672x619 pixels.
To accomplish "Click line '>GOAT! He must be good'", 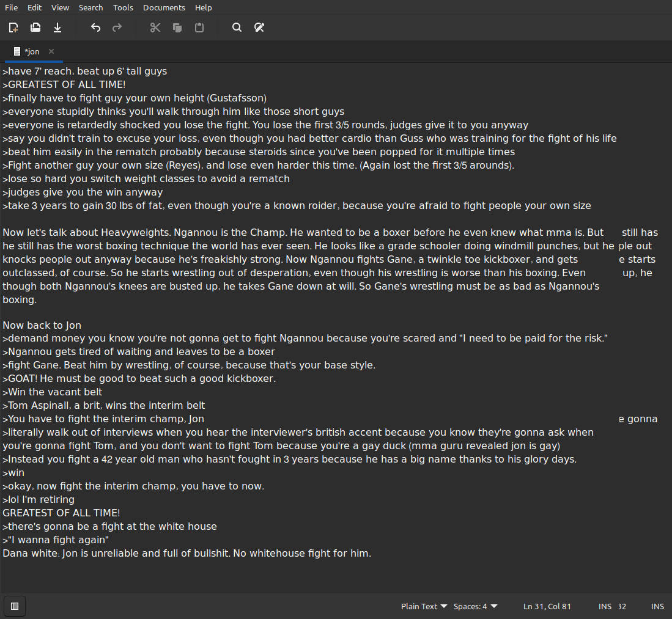I will (139, 379).
